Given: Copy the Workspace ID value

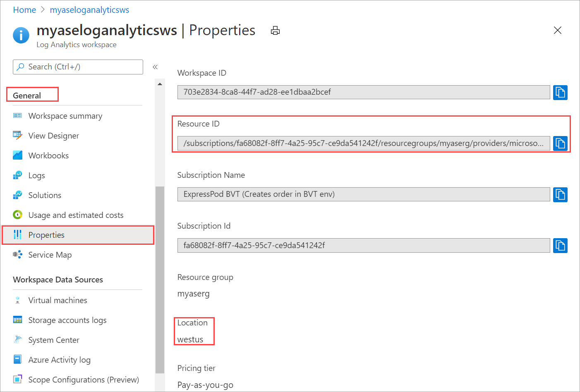Looking at the screenshot, I should coord(561,92).
